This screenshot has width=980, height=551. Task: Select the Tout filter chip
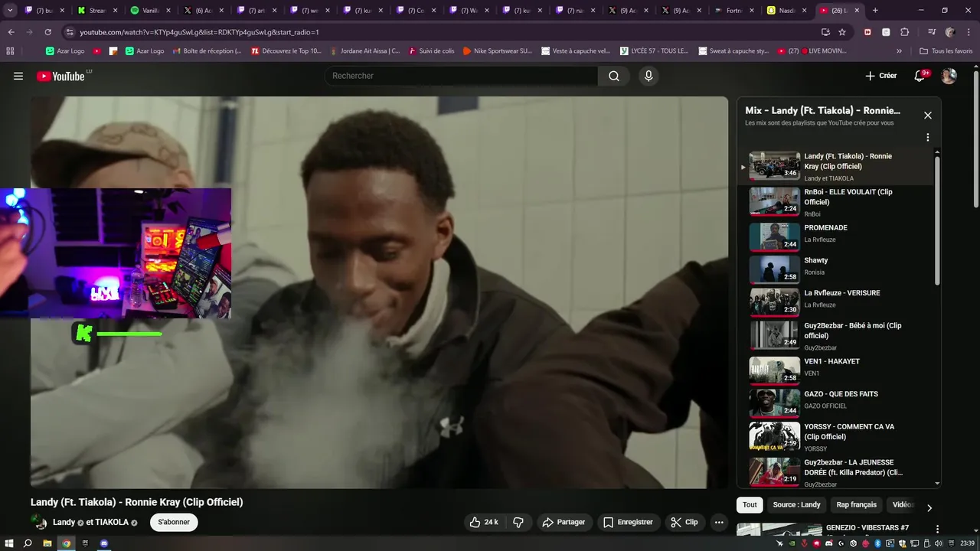750,505
